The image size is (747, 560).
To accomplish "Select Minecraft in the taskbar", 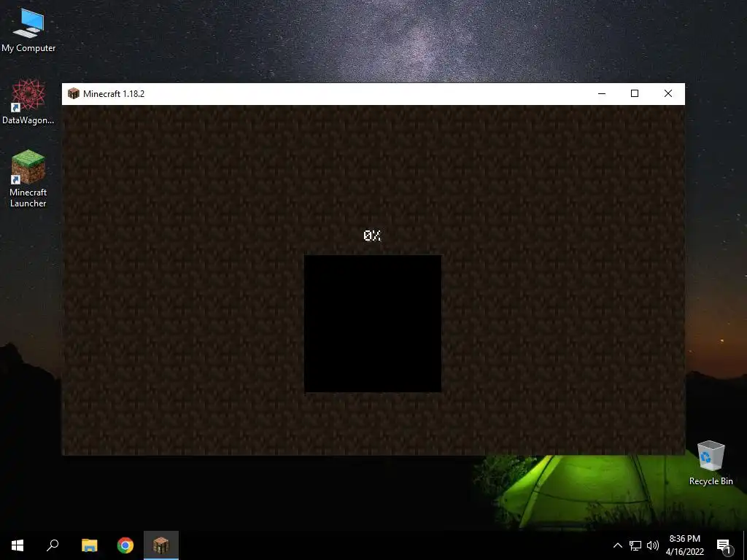I will [x=161, y=545].
